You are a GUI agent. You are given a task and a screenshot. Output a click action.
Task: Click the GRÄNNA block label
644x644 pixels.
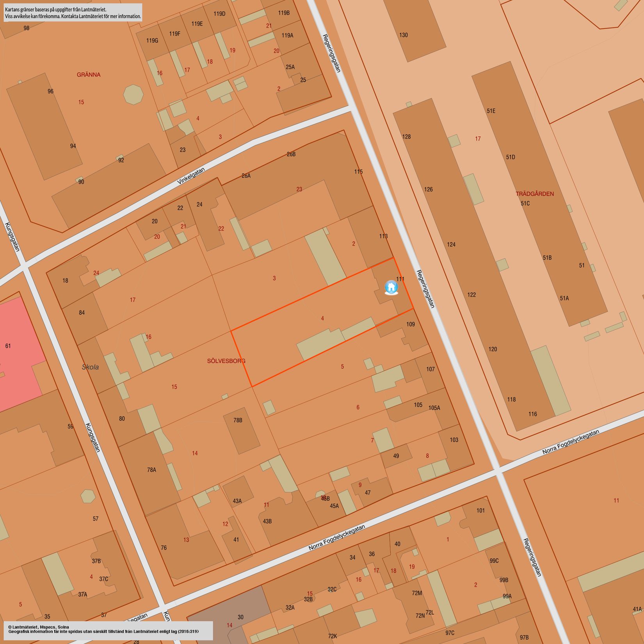(89, 75)
